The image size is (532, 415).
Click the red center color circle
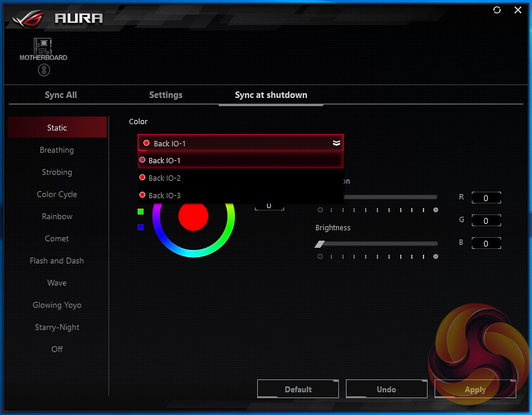(x=193, y=216)
